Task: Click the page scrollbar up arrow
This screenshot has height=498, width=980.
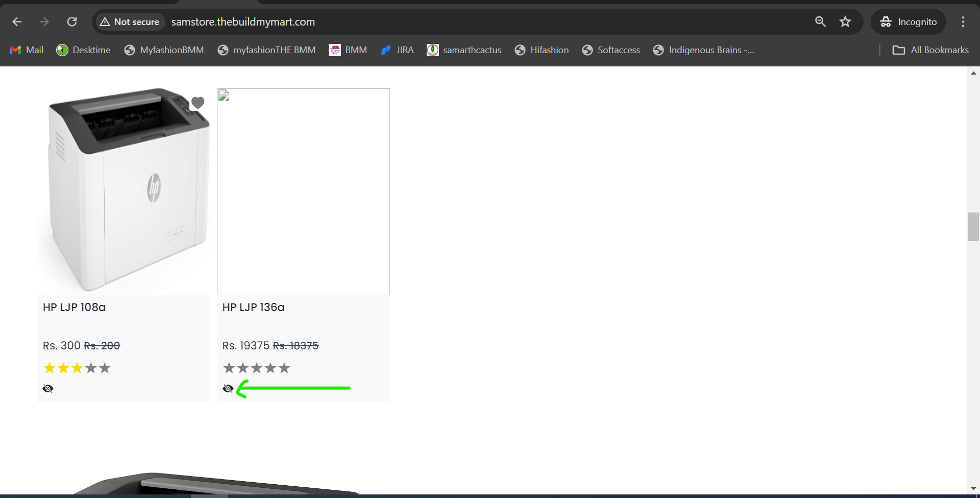Action: click(973, 73)
